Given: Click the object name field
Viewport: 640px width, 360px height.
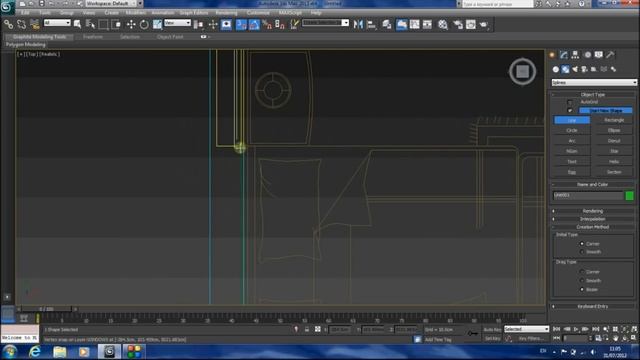Looking at the screenshot, I should point(588,196).
